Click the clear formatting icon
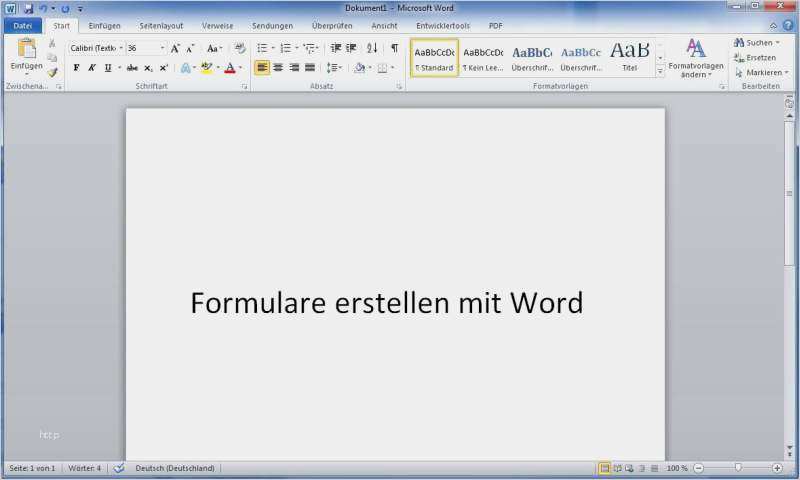The image size is (800, 480). [x=240, y=48]
